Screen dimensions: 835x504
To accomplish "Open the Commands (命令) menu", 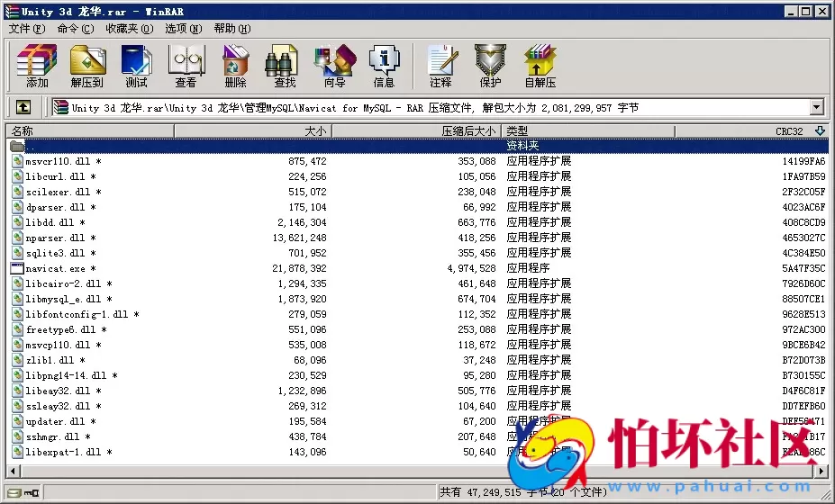I will point(76,29).
